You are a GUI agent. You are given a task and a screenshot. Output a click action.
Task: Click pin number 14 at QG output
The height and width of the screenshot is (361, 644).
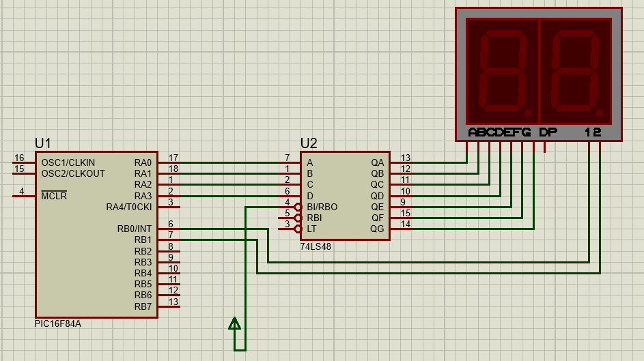click(x=406, y=224)
